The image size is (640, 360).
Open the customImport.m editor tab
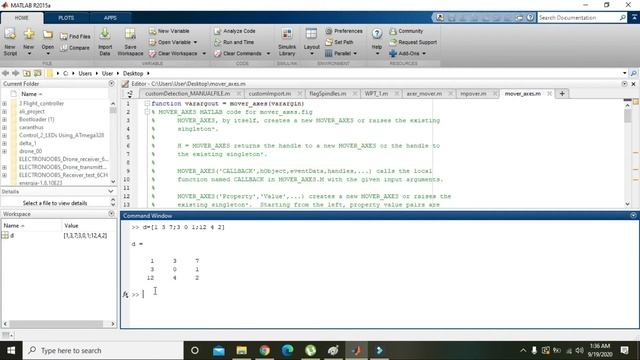click(270, 94)
